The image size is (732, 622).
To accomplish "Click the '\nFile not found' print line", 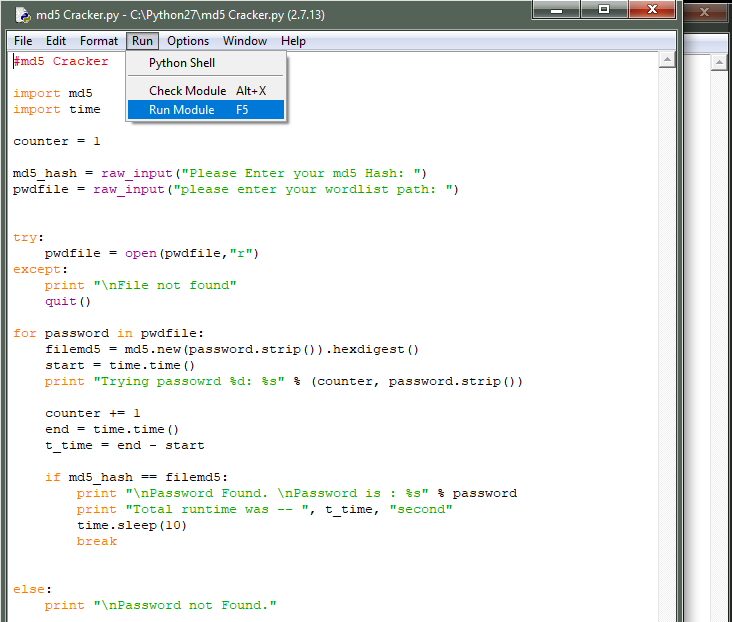I will click(x=141, y=285).
